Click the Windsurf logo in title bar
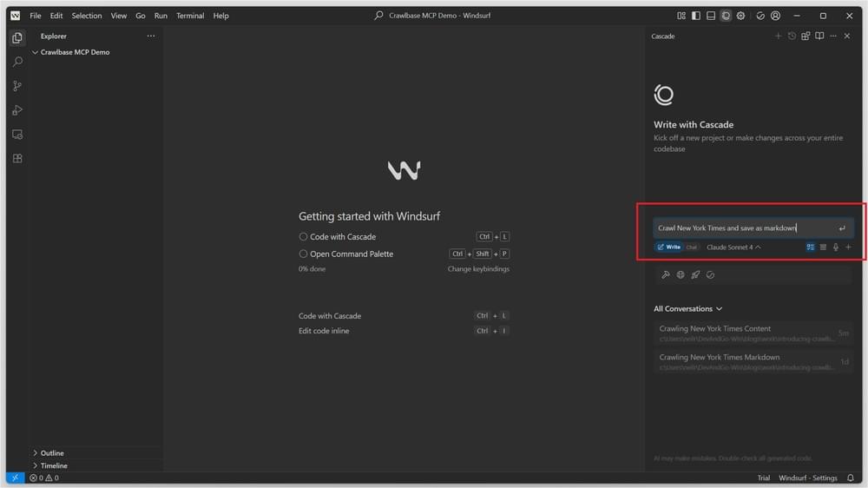 tap(15, 16)
